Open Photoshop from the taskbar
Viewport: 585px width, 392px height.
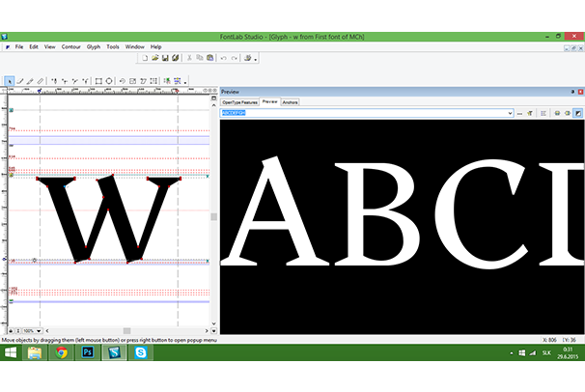point(88,354)
